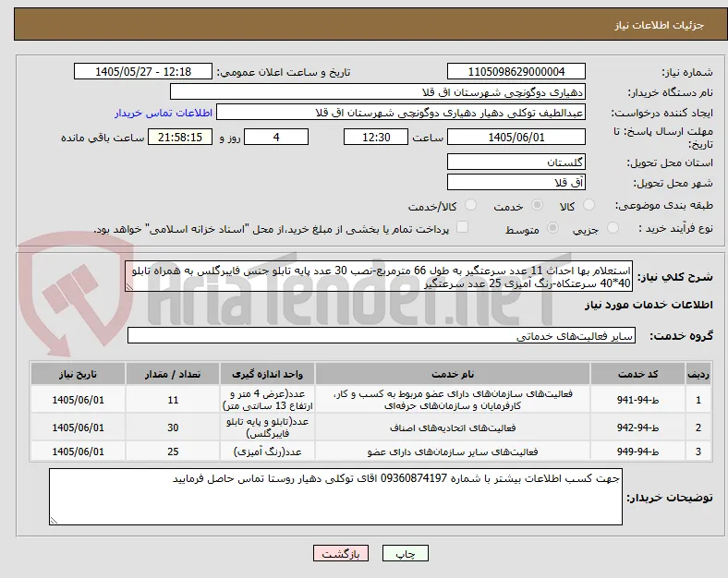
Task: Select the متوسط purchase type radio
Action: point(552,228)
